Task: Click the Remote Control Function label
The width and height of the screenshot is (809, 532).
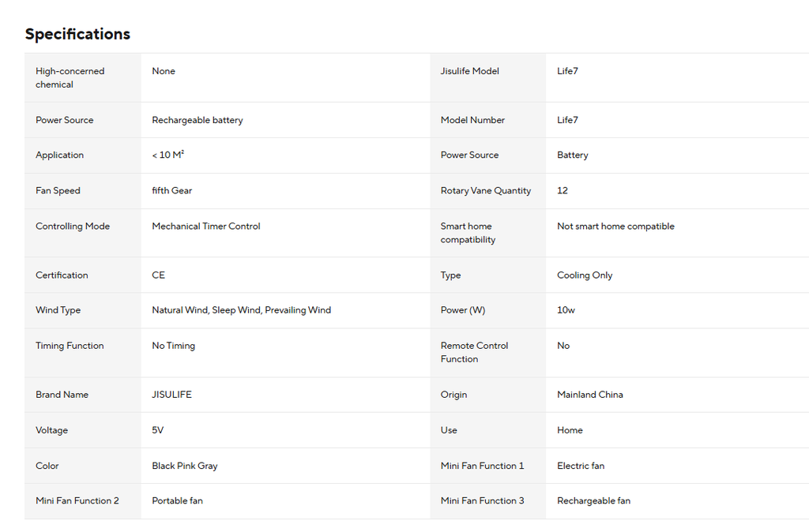Action: (474, 352)
